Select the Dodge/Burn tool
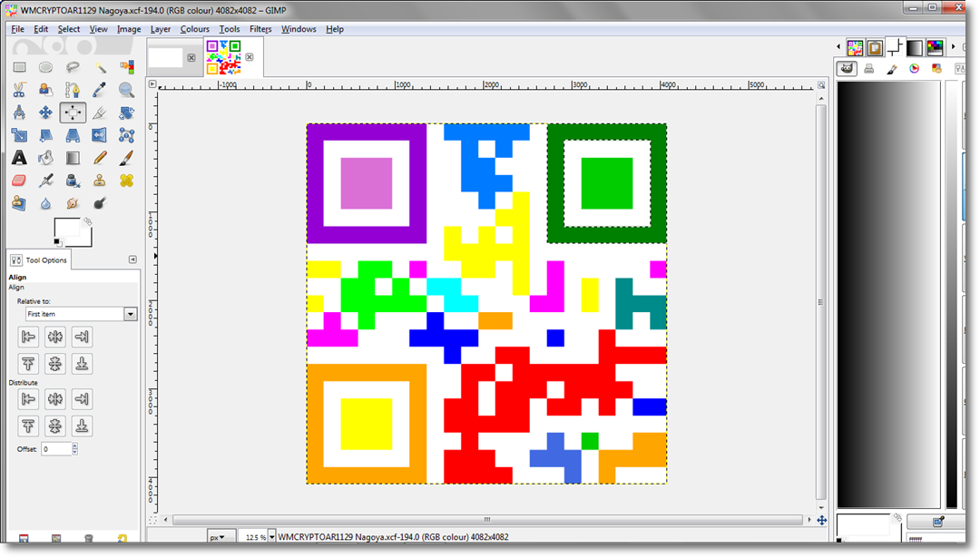 click(100, 203)
